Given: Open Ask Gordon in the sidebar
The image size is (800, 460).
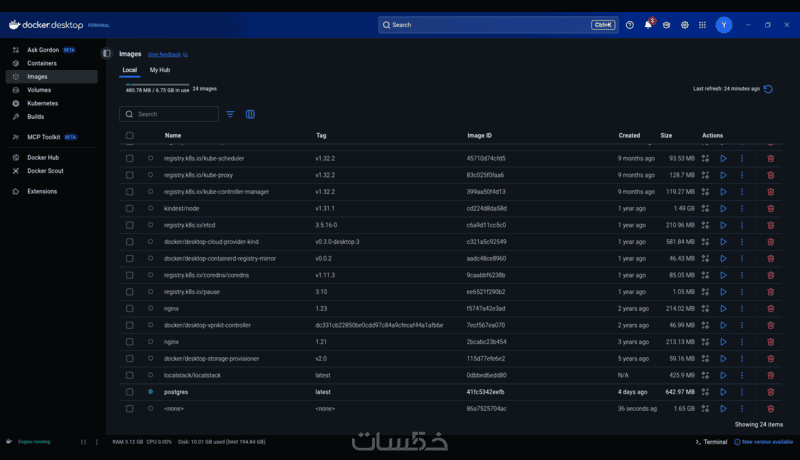Looking at the screenshot, I should 51,50.
